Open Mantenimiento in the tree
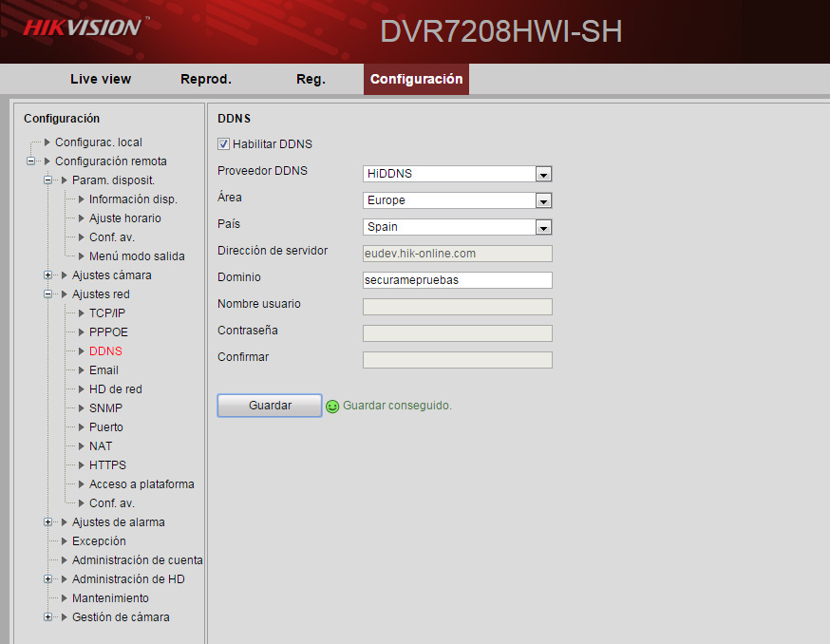This screenshot has height=644, width=830. tap(110, 597)
